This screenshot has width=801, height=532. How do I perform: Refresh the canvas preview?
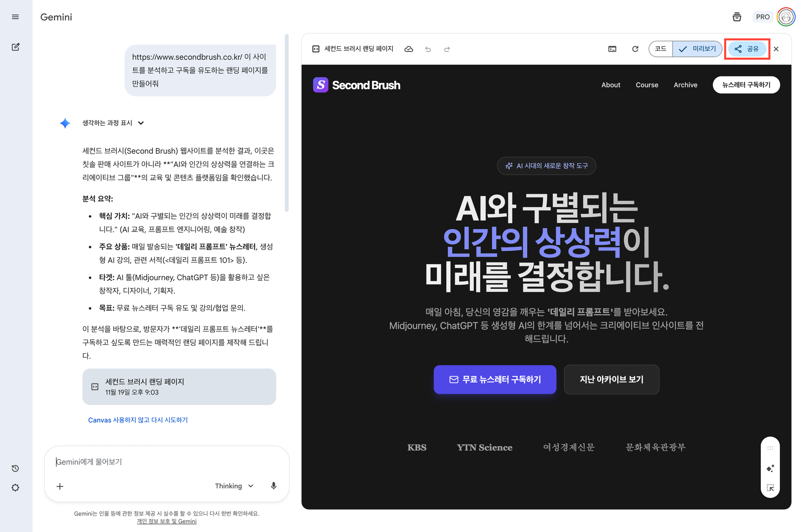click(635, 49)
